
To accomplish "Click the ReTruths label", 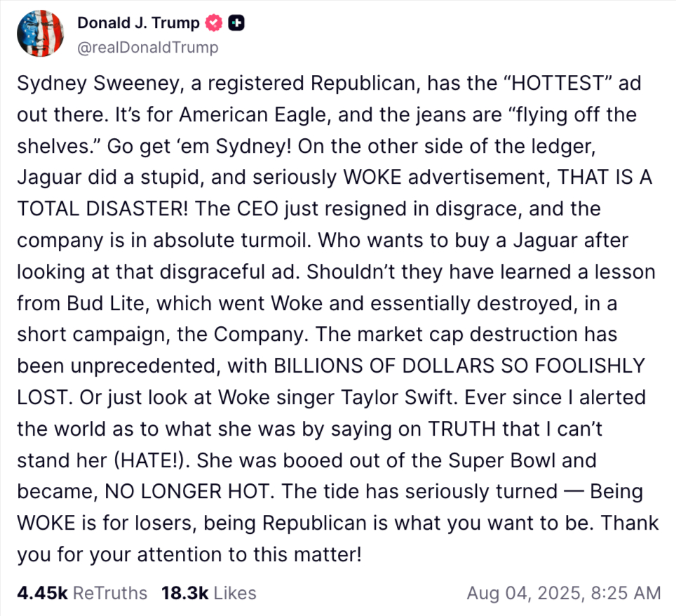I will point(110,593).
